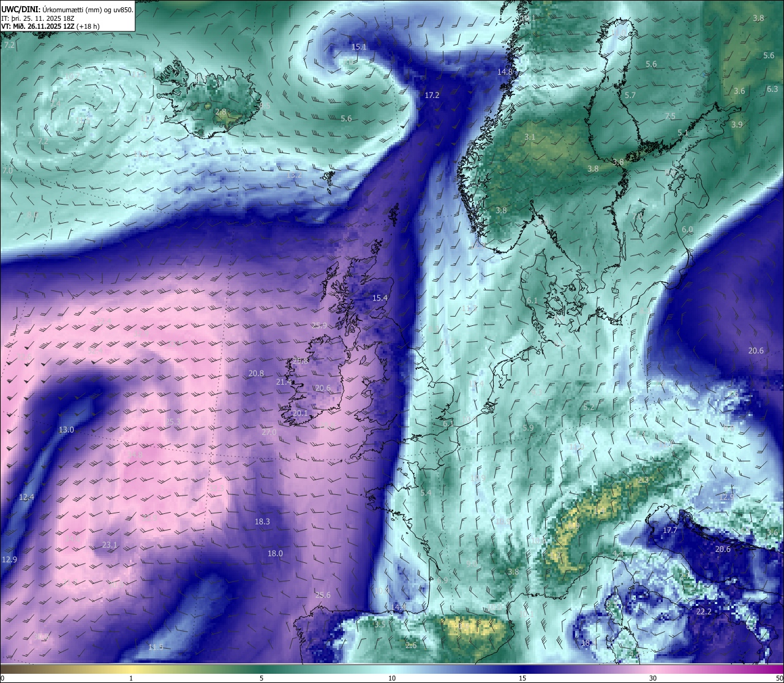Select the 3.9 value label
The width and height of the screenshot is (784, 683).
(737, 124)
